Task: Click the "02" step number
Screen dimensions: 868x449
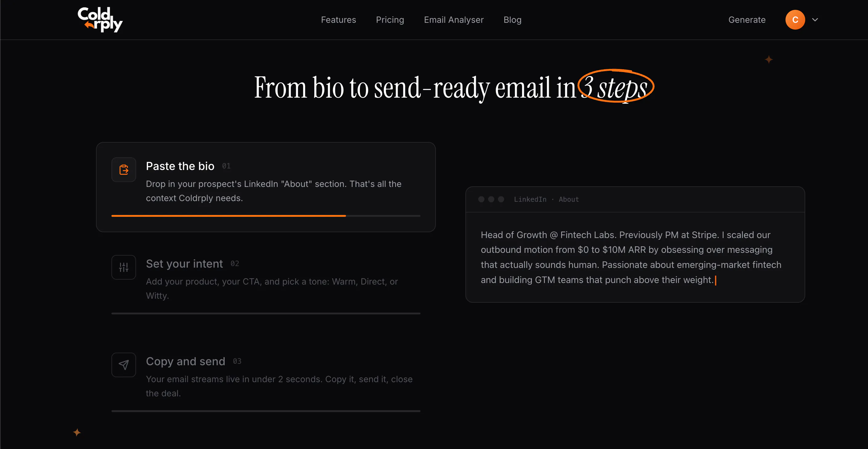Action: click(235, 264)
